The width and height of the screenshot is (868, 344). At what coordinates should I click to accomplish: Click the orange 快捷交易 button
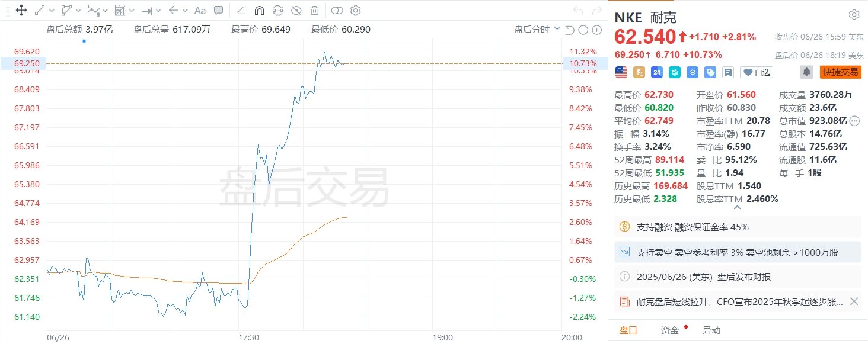pyautogui.click(x=841, y=72)
